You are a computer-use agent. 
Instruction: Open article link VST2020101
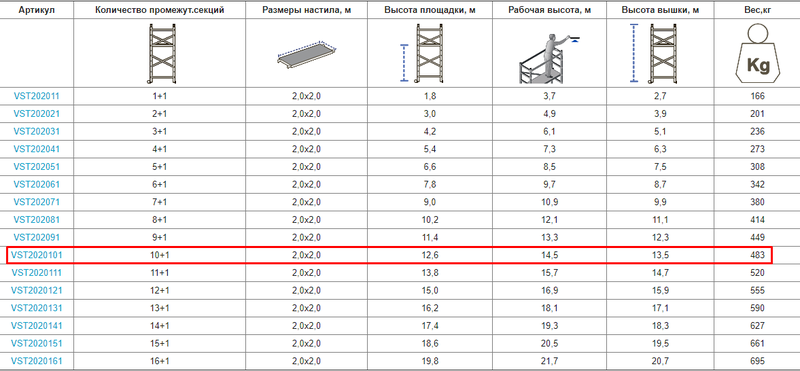pyautogui.click(x=37, y=255)
